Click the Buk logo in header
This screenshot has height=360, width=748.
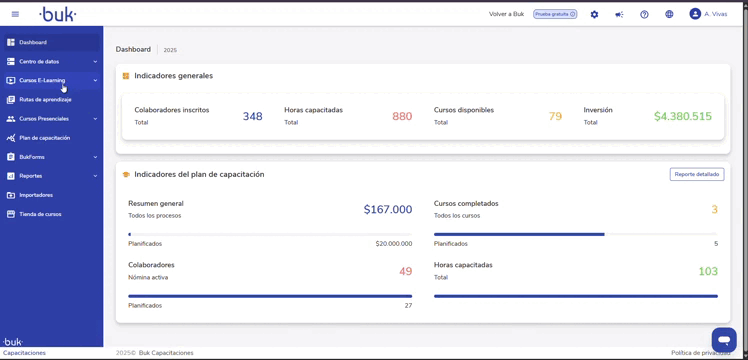pos(57,14)
